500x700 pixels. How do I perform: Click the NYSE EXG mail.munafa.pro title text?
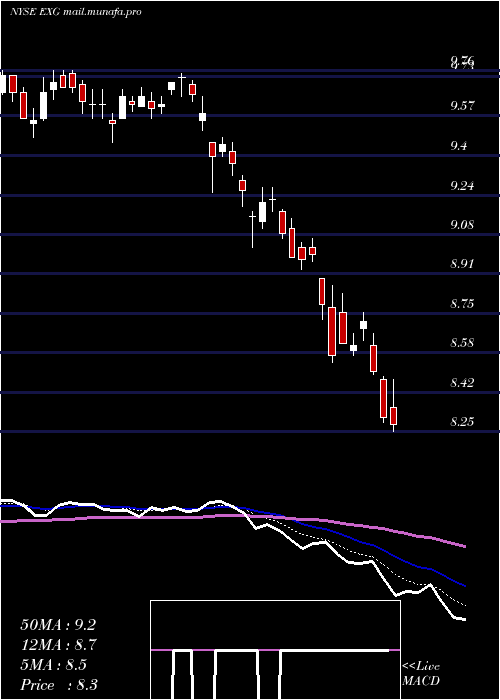[75, 12]
